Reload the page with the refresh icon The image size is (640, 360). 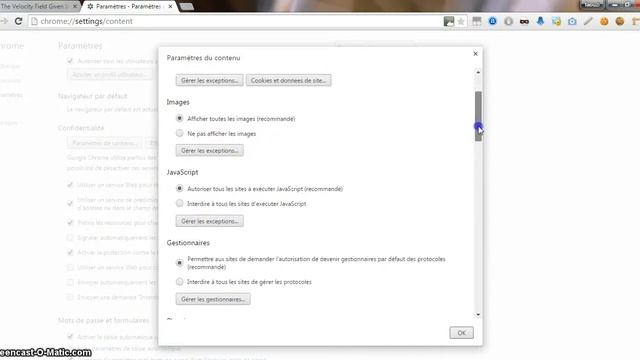[18, 21]
